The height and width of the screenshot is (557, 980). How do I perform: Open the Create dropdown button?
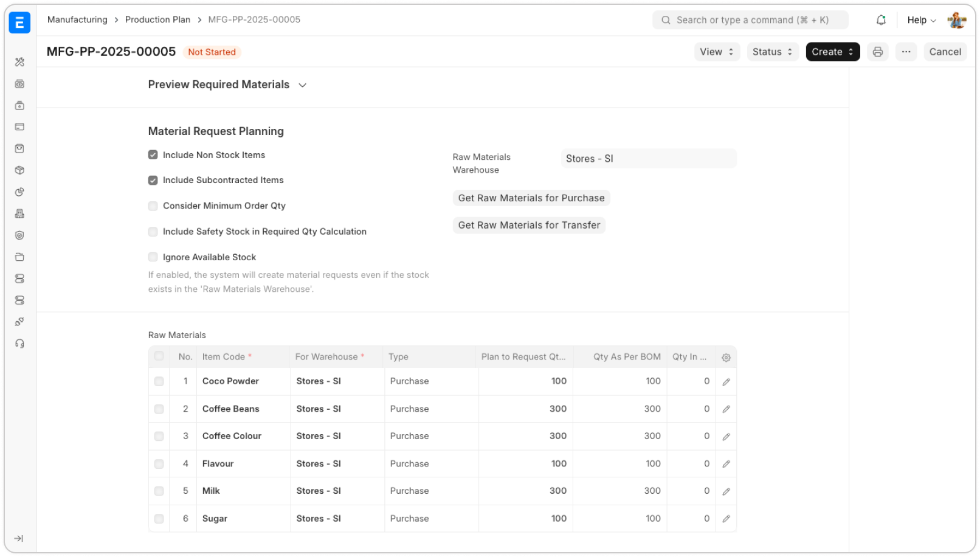point(832,52)
